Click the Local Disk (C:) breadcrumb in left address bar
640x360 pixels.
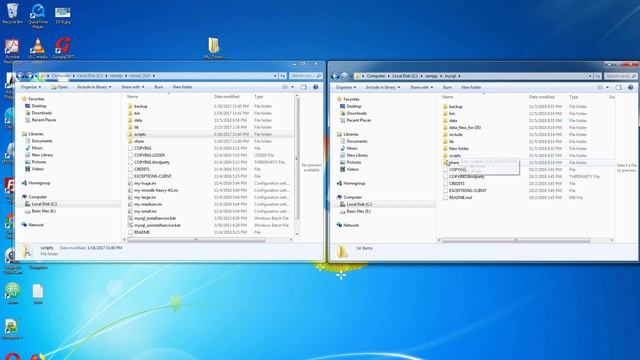click(x=90, y=76)
